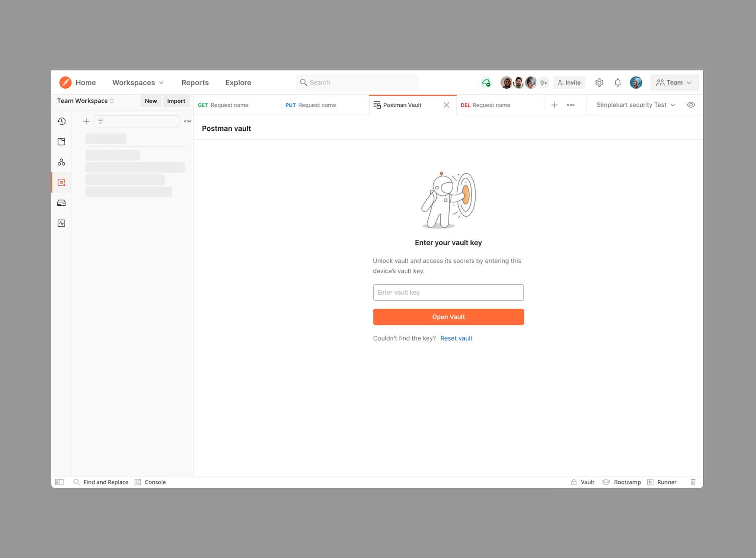Image resolution: width=756 pixels, height=558 pixels.
Task: Toggle the sidebar layout icon in footer
Action: [x=59, y=482]
